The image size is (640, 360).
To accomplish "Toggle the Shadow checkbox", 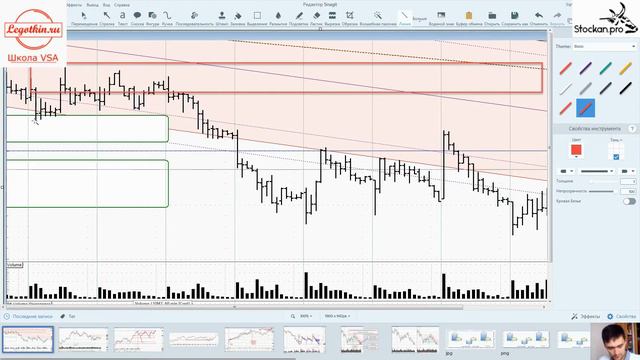I will [616, 157].
